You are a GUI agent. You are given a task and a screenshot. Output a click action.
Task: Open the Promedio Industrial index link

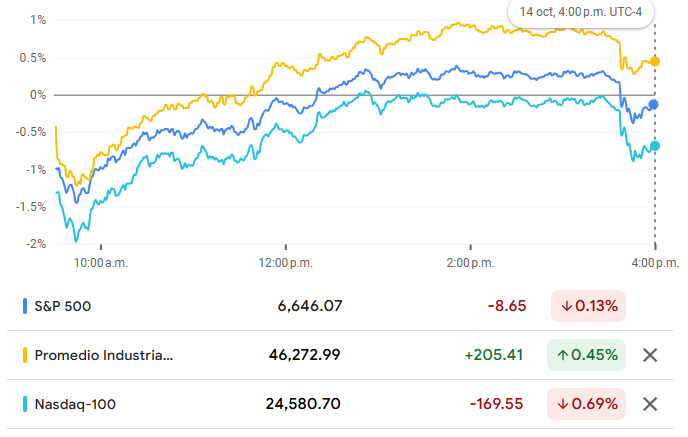(x=103, y=355)
